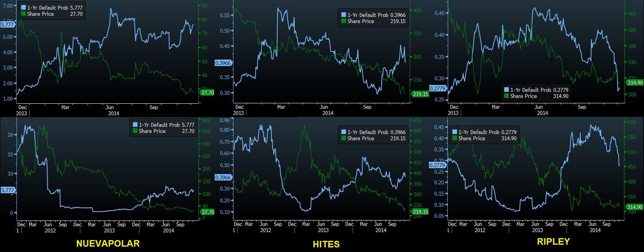Click green Share Price swatch in upper NUEVAPOLAR legend
644x252 pixels.
[x=23, y=14]
